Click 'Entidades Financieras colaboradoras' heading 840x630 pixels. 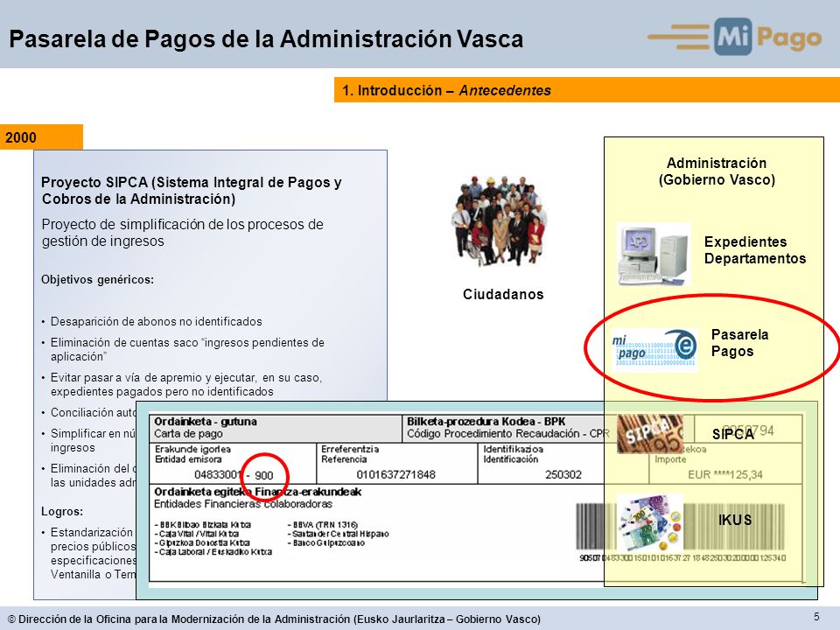click(x=242, y=504)
